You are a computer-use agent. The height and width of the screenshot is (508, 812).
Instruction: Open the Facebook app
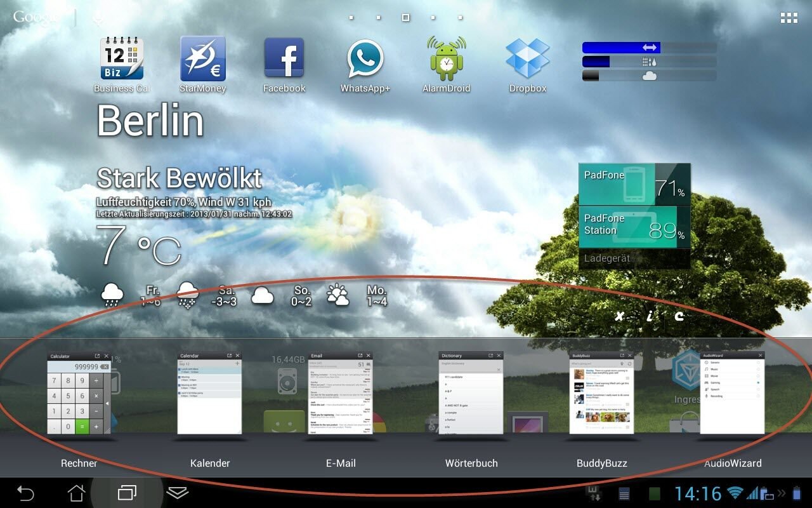point(284,65)
